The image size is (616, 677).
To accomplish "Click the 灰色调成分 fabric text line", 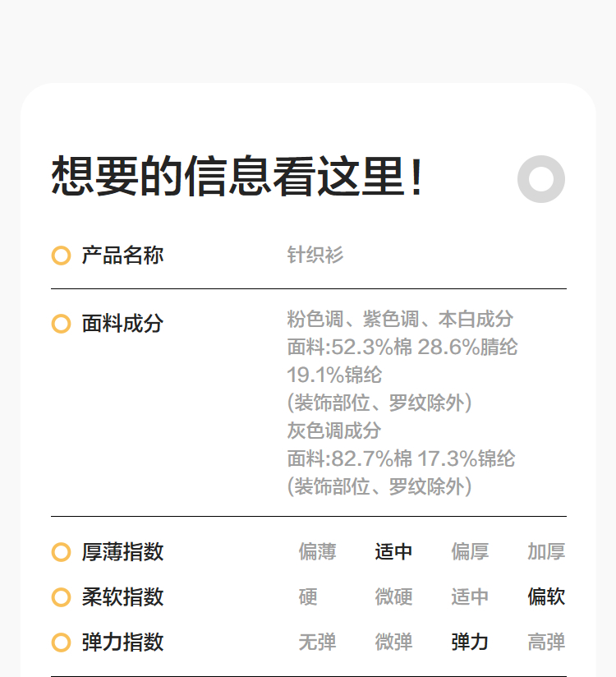I will [334, 431].
